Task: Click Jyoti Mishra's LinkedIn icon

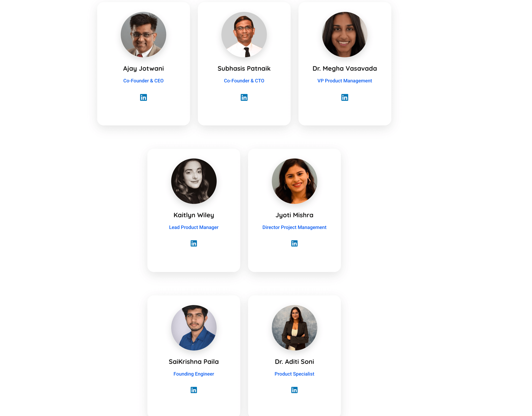Action: [294, 243]
